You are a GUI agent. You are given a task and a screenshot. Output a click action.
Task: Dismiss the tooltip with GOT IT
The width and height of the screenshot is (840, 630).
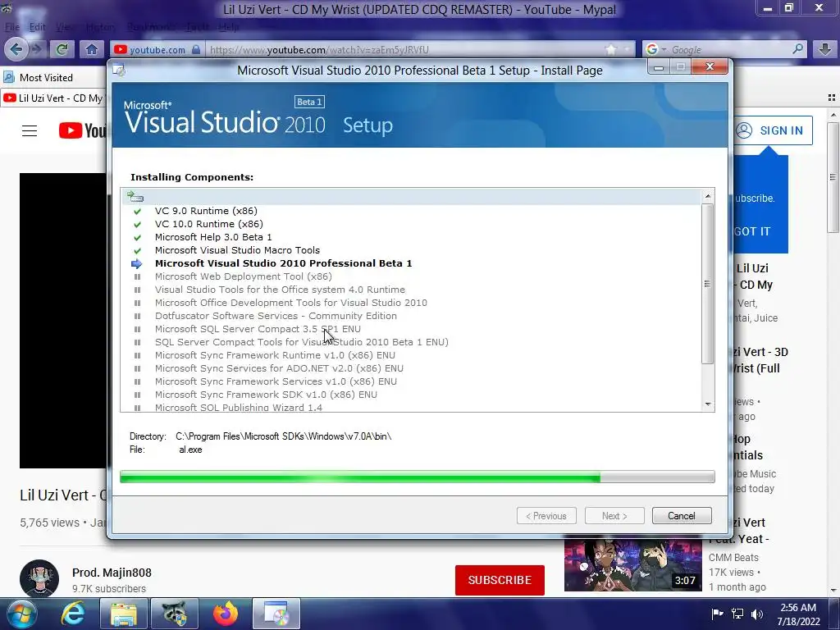tap(752, 231)
